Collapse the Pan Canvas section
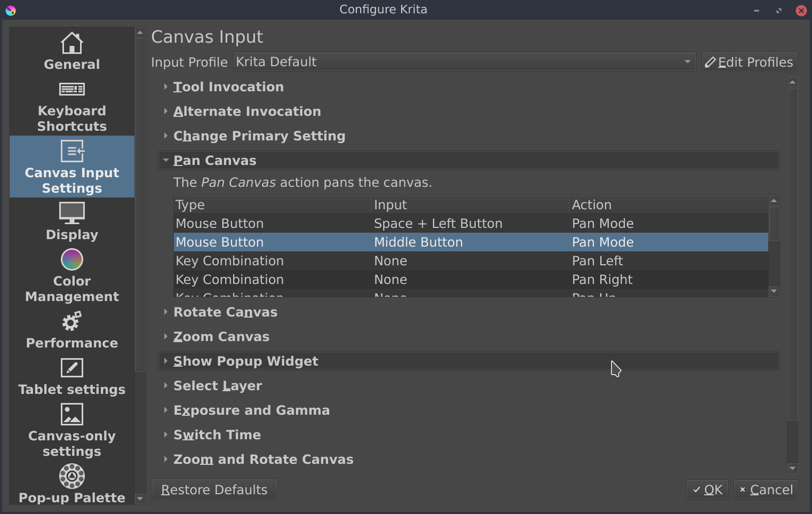 click(214, 161)
